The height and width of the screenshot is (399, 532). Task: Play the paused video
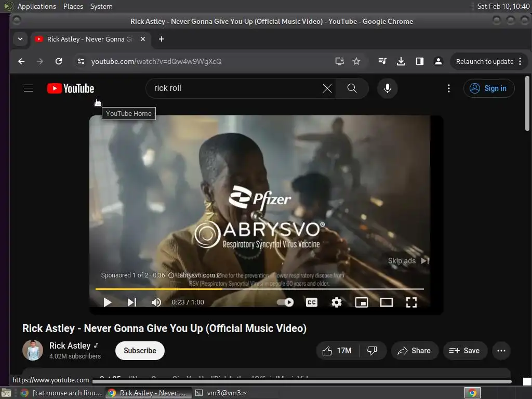click(x=107, y=302)
